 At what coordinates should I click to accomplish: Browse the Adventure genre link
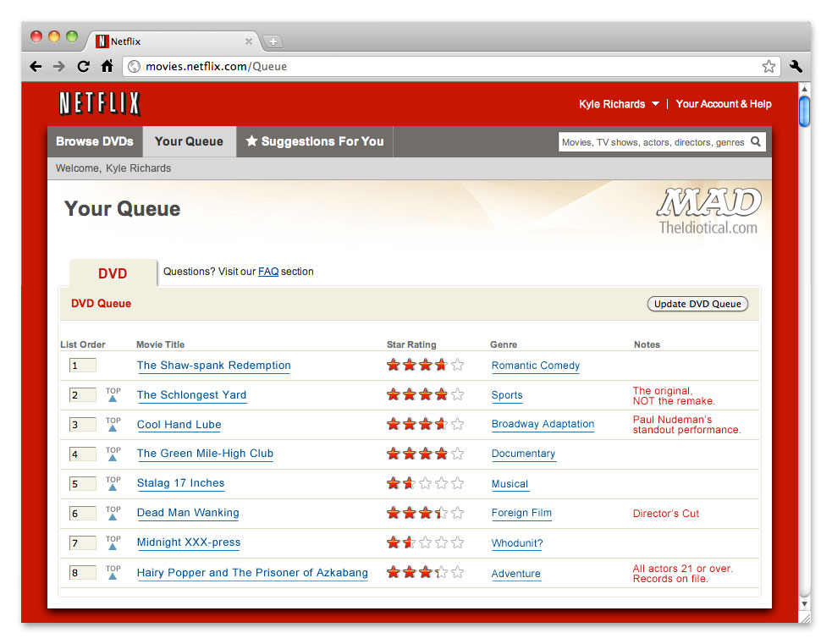(x=515, y=574)
